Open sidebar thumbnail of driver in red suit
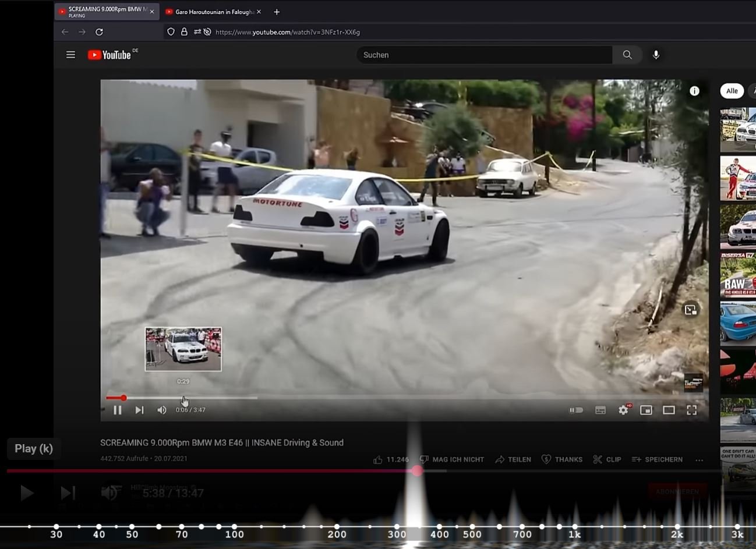756x549 pixels. click(738, 178)
